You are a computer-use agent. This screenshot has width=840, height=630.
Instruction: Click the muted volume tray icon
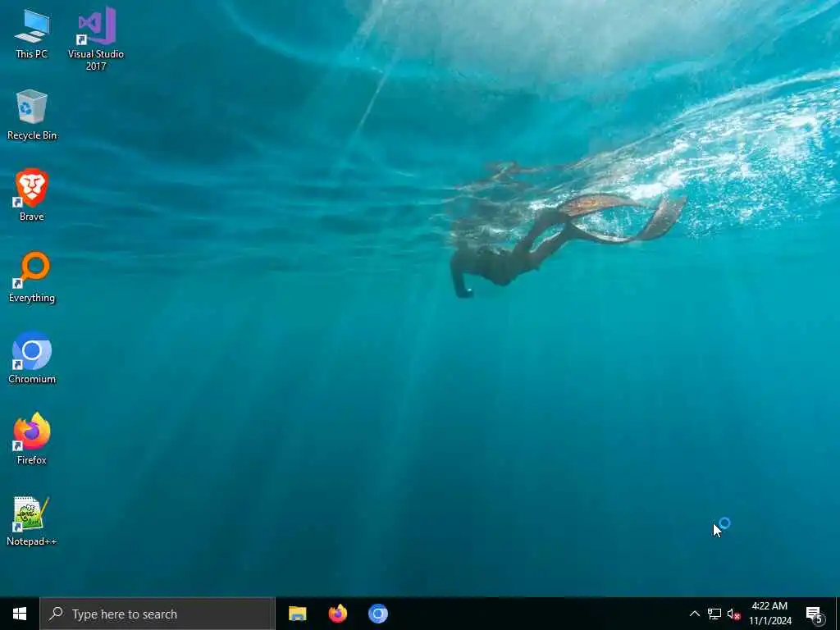[x=733, y=614]
